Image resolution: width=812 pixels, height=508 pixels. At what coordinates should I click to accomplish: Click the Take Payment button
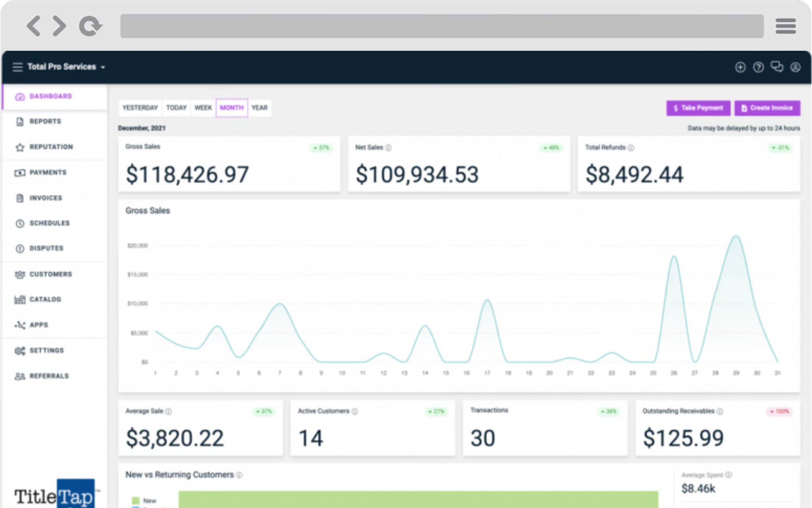click(698, 108)
